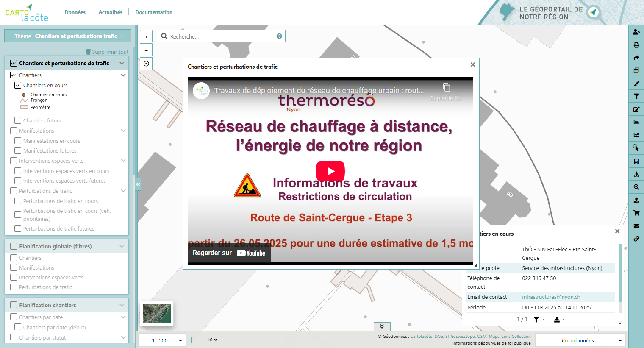
Task: Open the swisstopo attribution link
Action: [x=465, y=337]
